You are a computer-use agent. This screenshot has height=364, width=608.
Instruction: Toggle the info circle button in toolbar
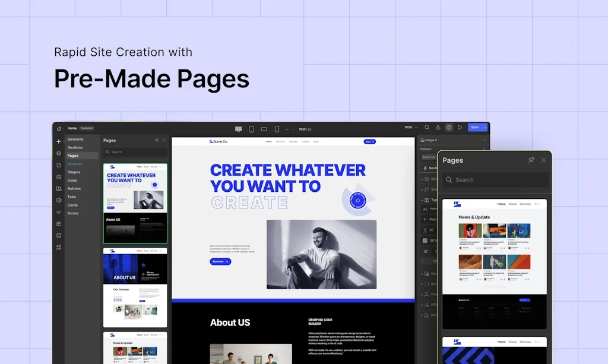click(449, 128)
